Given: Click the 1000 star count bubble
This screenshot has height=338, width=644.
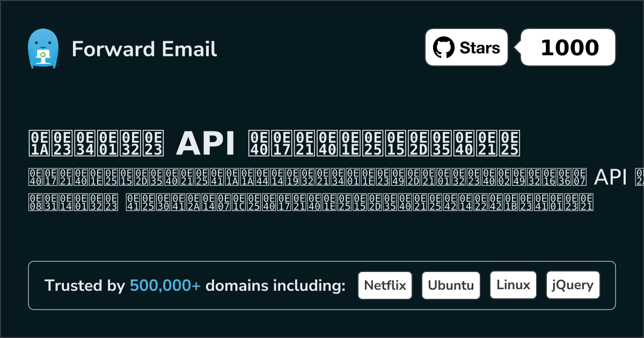Looking at the screenshot, I should (569, 48).
